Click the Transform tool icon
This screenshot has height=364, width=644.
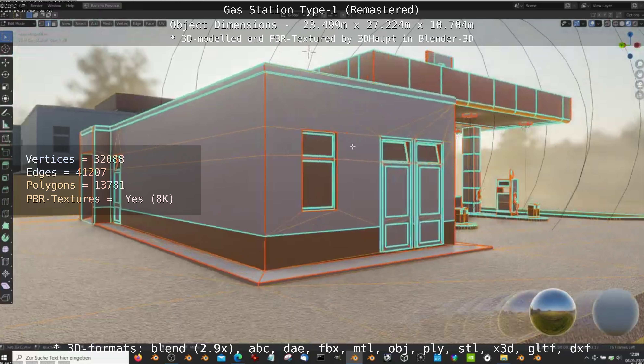tap(6, 99)
